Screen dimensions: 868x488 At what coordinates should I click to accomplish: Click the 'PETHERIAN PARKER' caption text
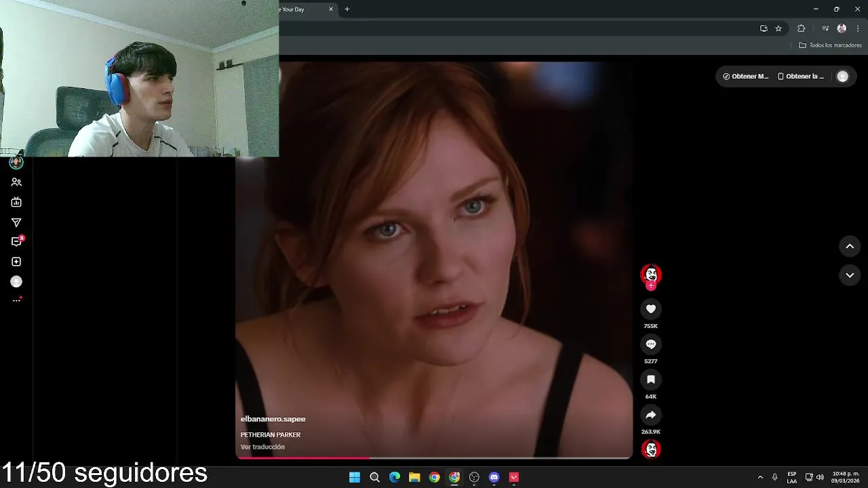pos(270,434)
